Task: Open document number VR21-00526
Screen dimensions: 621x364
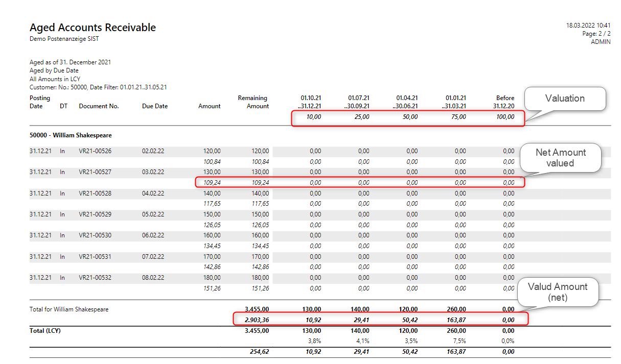Action: (x=95, y=151)
